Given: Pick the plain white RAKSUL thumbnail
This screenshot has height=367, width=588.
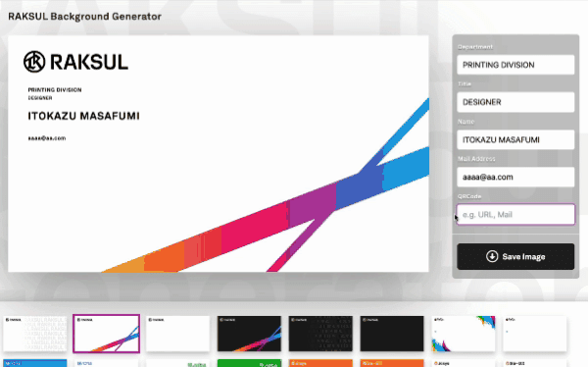Looking at the screenshot, I should (x=177, y=334).
